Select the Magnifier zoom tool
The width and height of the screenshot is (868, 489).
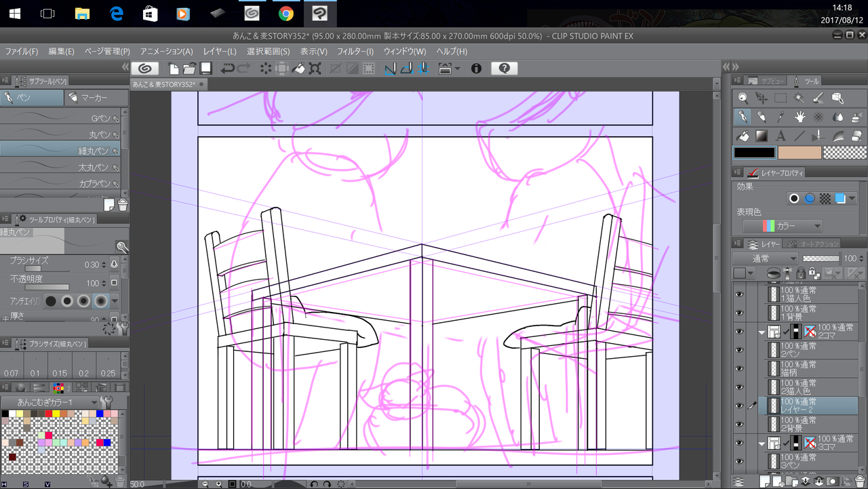[744, 98]
